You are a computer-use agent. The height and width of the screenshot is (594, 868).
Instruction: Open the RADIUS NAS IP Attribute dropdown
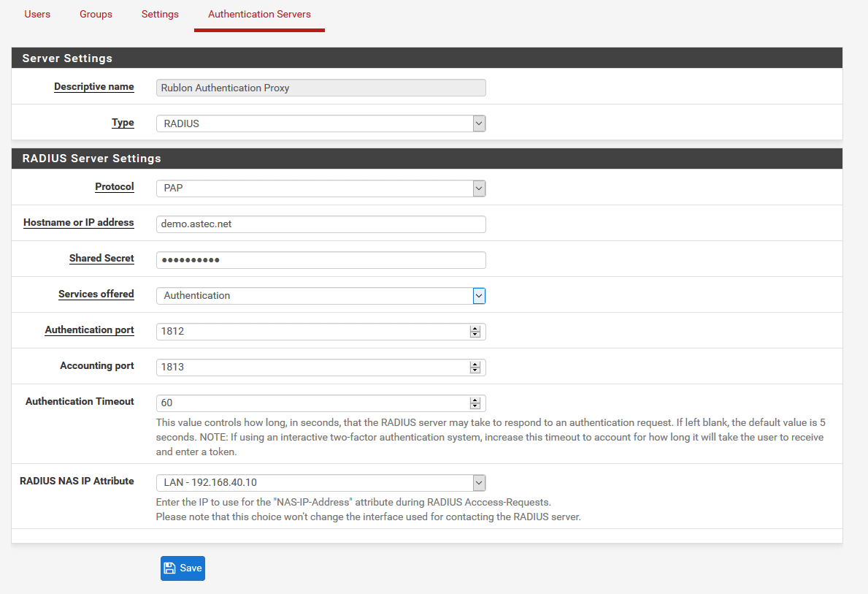click(x=321, y=483)
